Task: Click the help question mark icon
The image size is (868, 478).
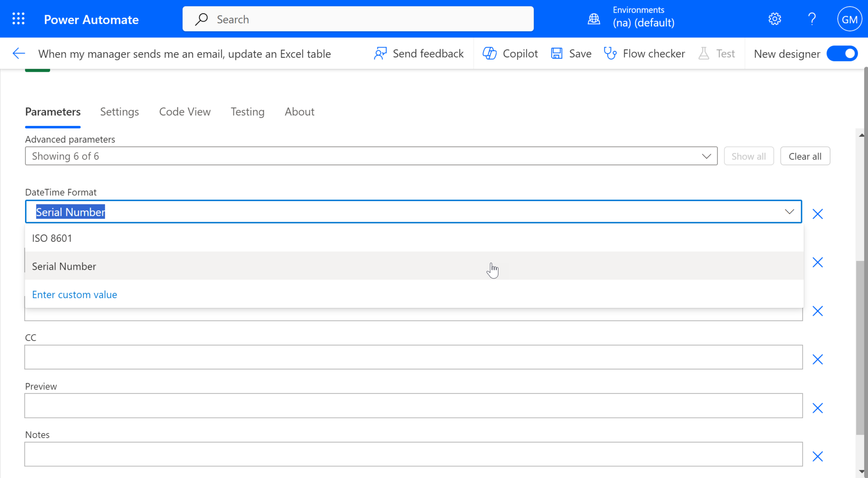Action: click(812, 19)
